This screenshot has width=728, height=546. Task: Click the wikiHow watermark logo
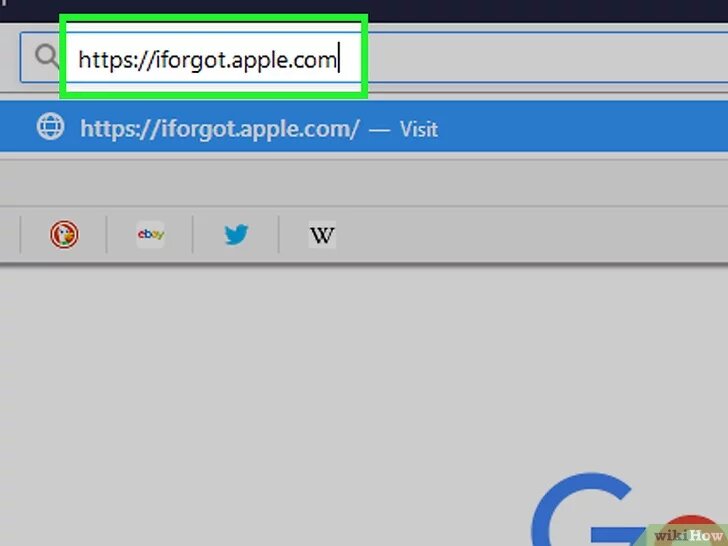tap(688, 536)
